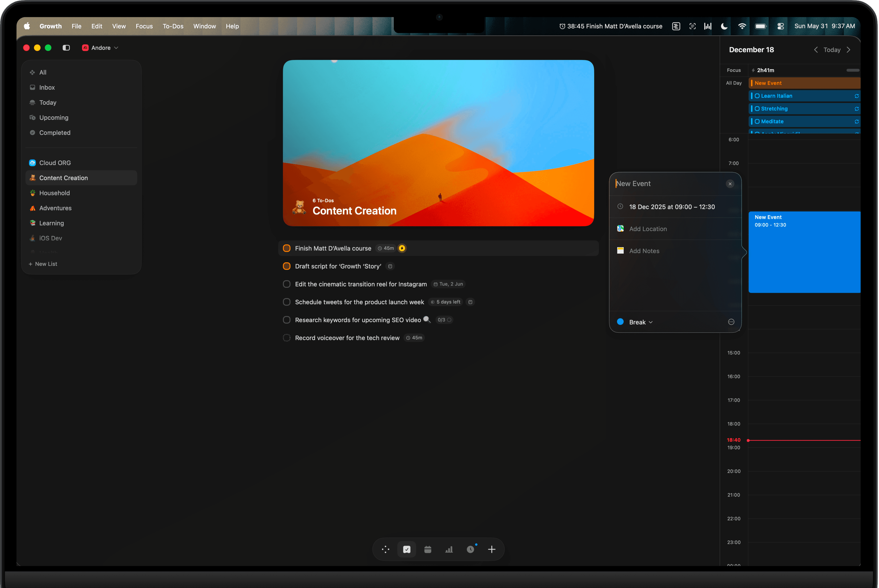Open the Today list in sidebar

81,102
